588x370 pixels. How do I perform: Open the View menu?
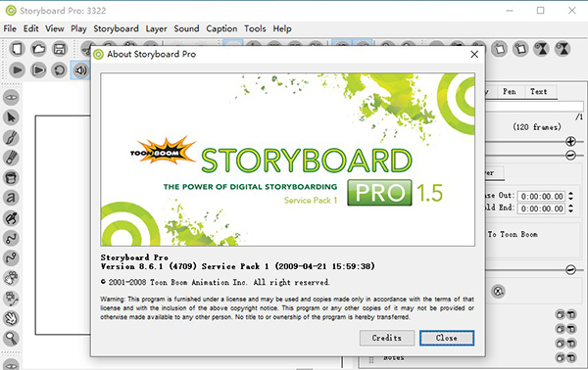[x=55, y=28]
